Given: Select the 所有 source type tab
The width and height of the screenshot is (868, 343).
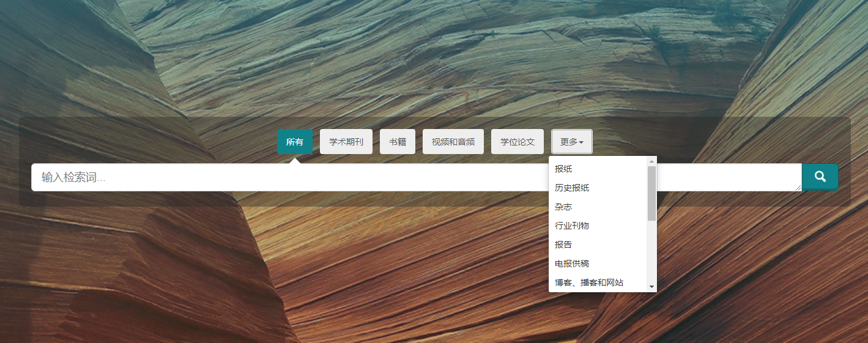Looking at the screenshot, I should click(295, 142).
